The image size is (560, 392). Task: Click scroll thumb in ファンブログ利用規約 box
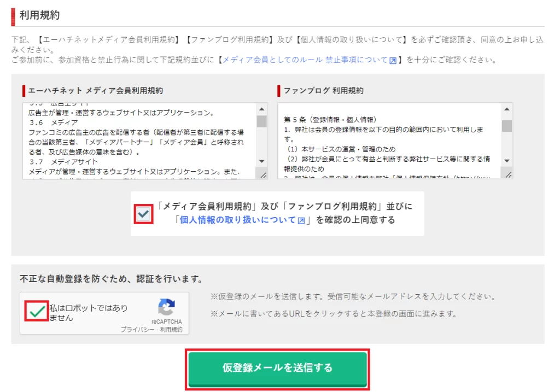(x=507, y=126)
